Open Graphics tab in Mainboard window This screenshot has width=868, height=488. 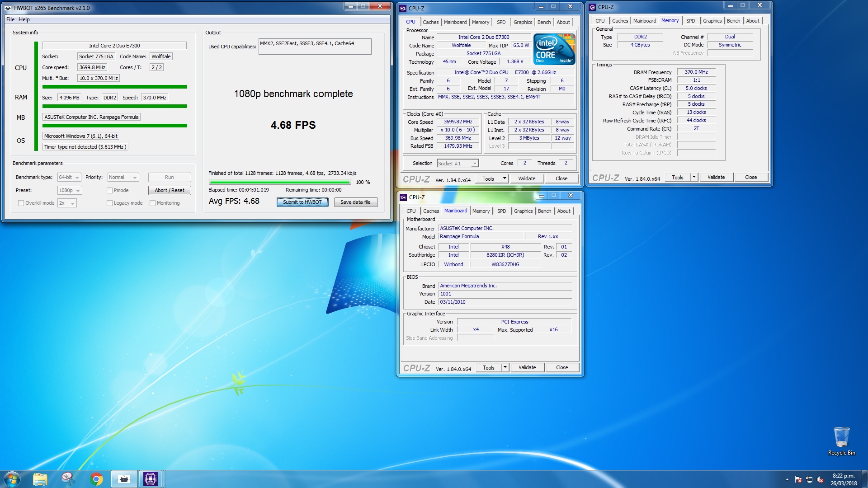pos(523,211)
